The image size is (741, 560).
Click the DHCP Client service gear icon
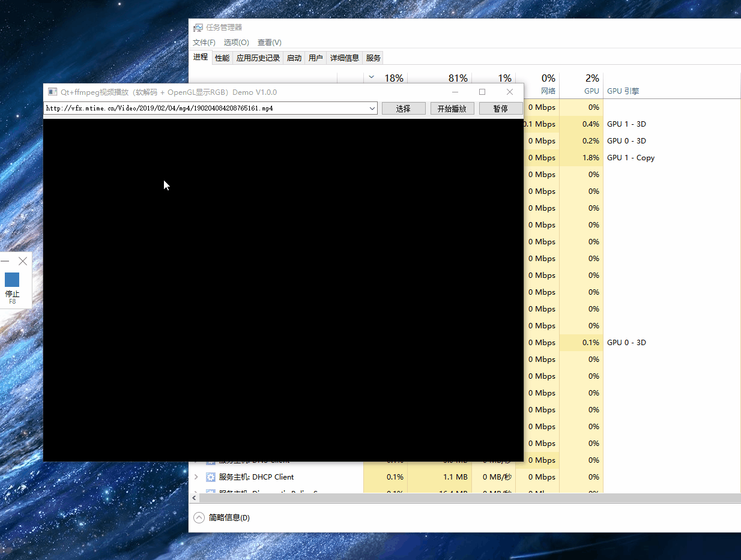pyautogui.click(x=211, y=477)
